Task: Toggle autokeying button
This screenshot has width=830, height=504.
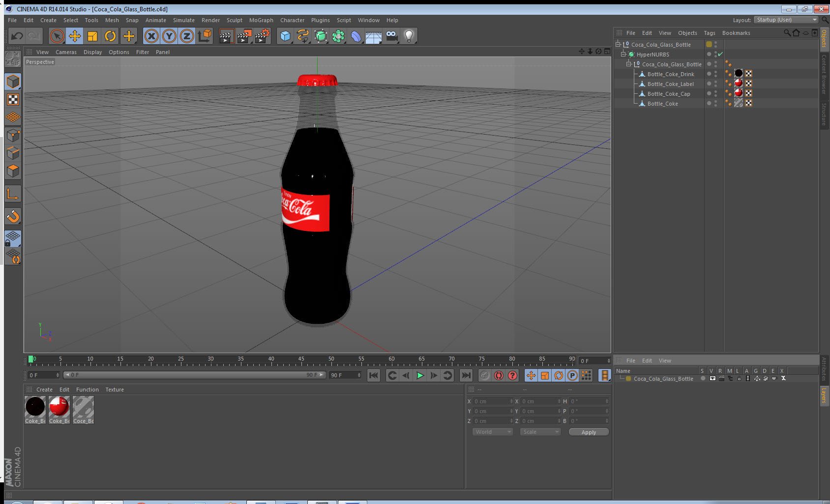Action: point(499,375)
